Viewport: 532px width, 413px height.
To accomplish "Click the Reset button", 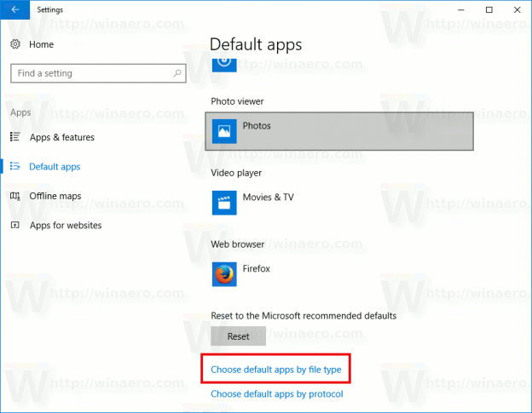I will [238, 336].
